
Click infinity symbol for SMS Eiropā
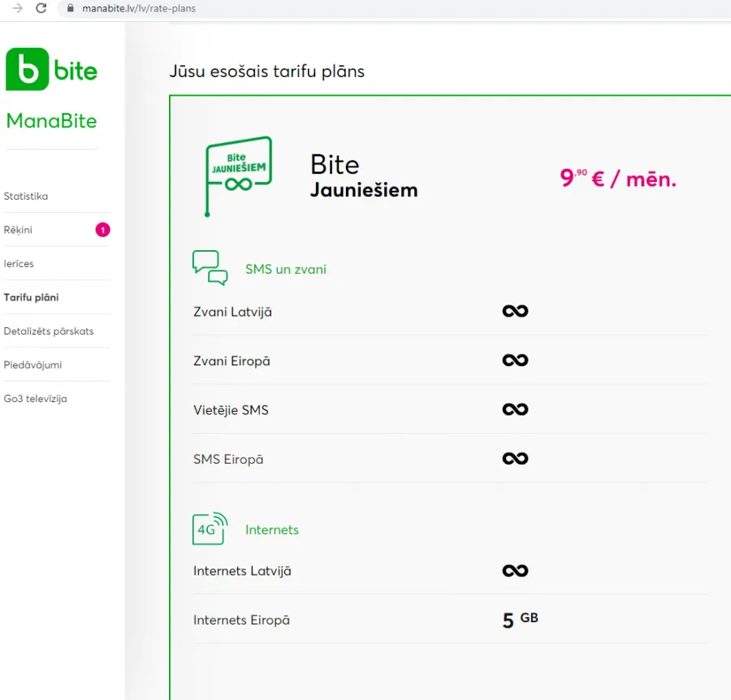[x=515, y=459]
